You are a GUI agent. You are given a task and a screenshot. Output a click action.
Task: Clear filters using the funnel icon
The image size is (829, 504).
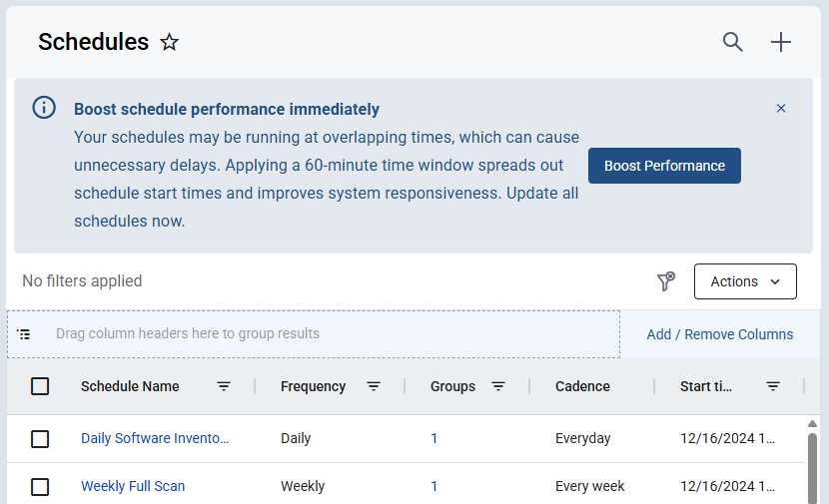666,281
